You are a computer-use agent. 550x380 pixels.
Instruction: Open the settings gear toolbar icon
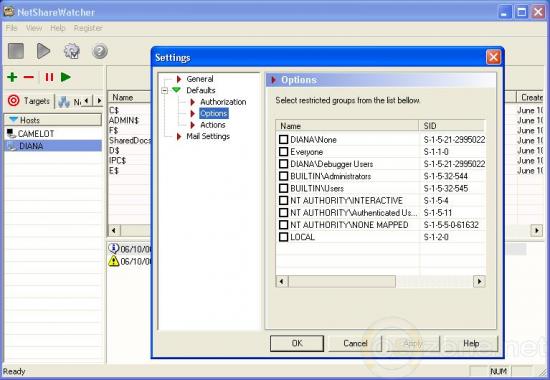click(x=72, y=51)
